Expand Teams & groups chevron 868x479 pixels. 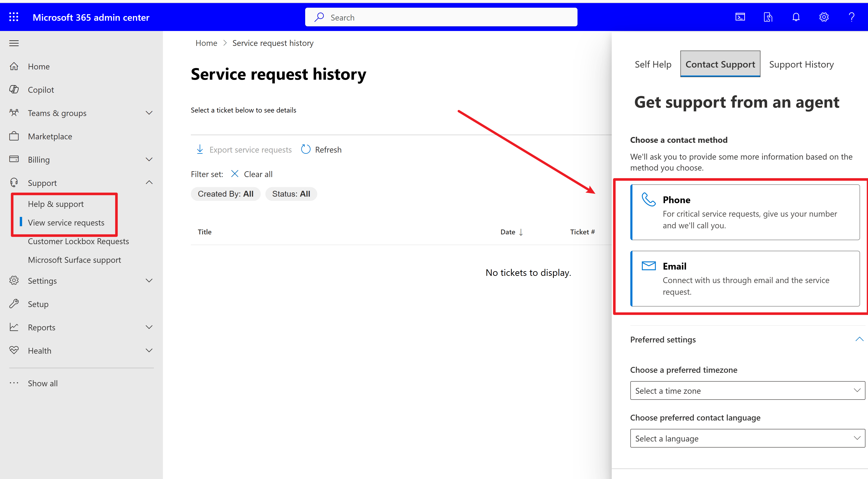(149, 113)
